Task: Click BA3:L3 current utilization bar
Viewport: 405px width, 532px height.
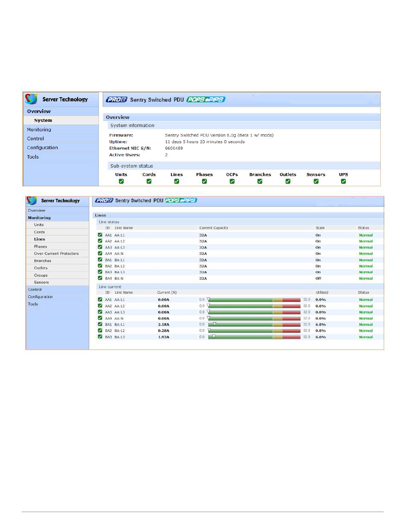Action: tap(255, 337)
